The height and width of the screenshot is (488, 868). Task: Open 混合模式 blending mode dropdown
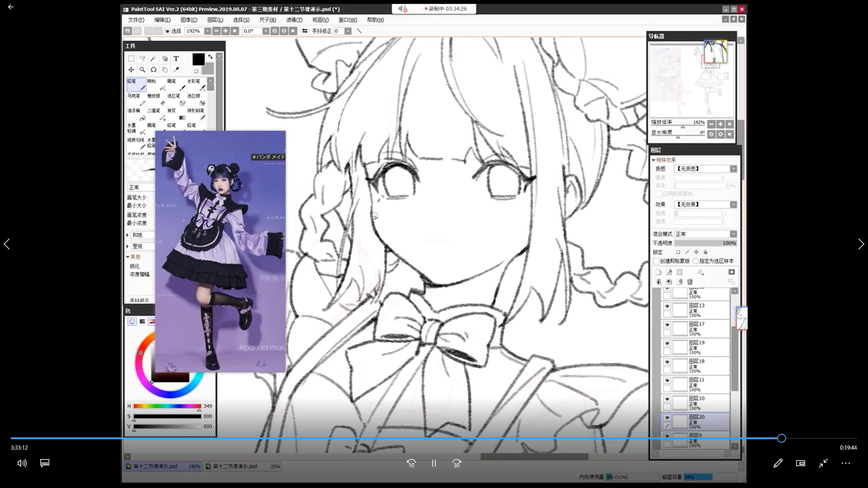(x=733, y=234)
